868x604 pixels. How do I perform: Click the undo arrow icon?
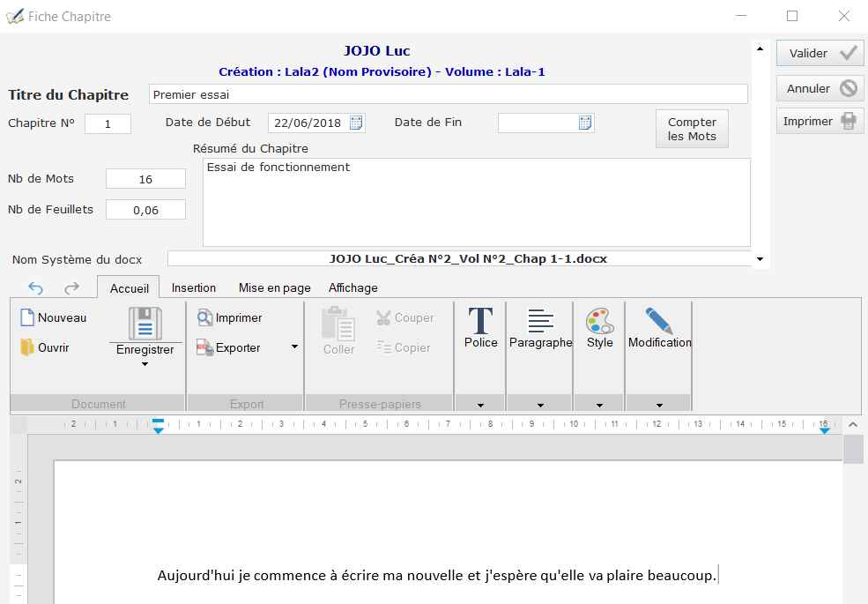click(35, 288)
